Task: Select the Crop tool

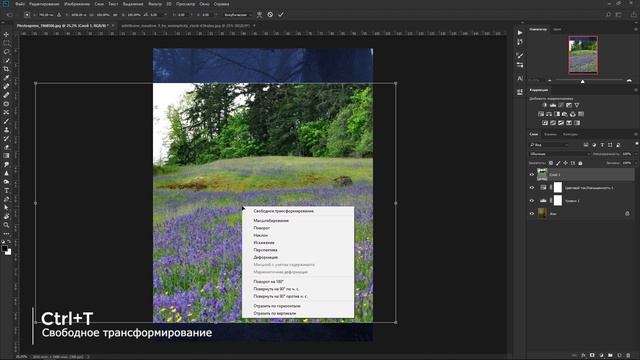Action: point(6,69)
